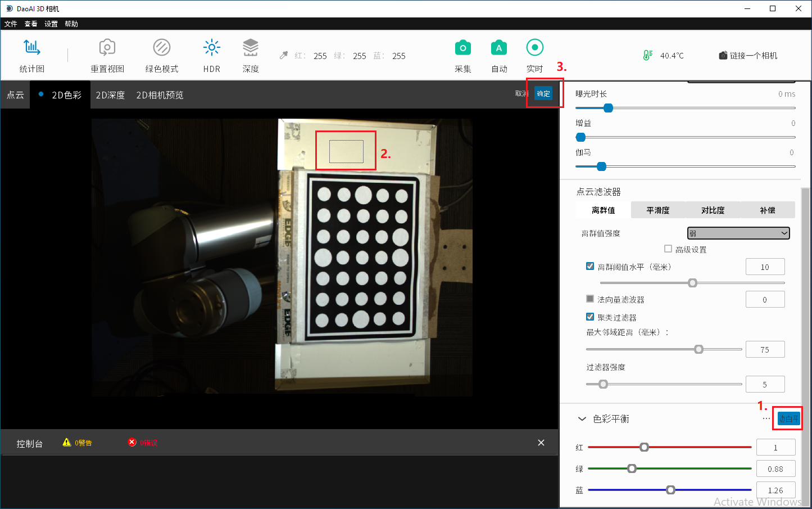Collapse the 色彩平衡 section chevron
Viewport: 812px width, 509px height.
tap(582, 419)
